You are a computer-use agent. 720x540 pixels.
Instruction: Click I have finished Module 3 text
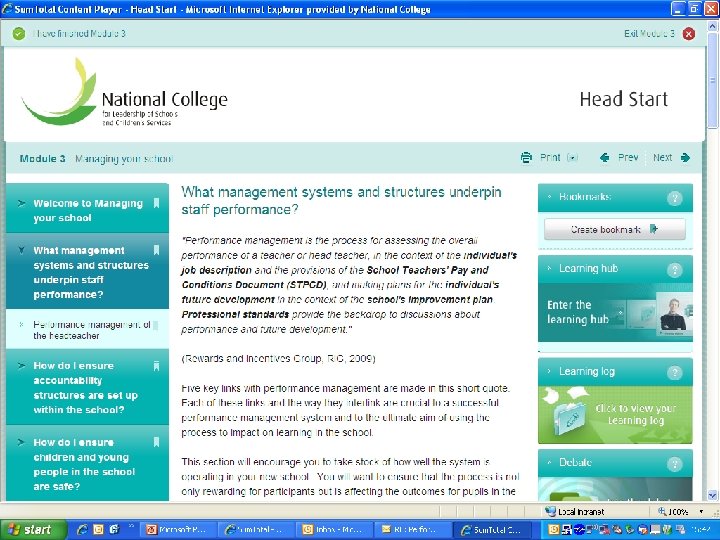(x=79, y=34)
